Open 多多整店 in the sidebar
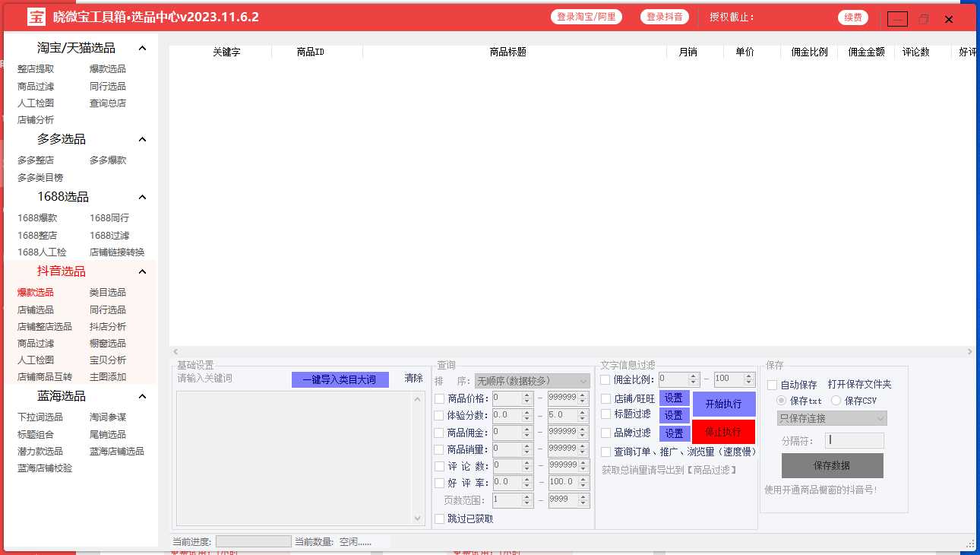Screen dimensions: 980x555 tap(36, 160)
